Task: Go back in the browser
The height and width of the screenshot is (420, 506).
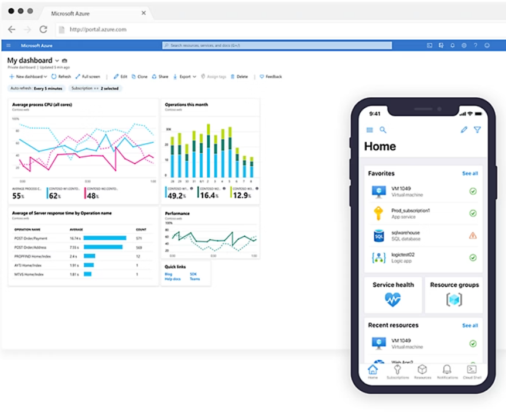Action: (12, 30)
